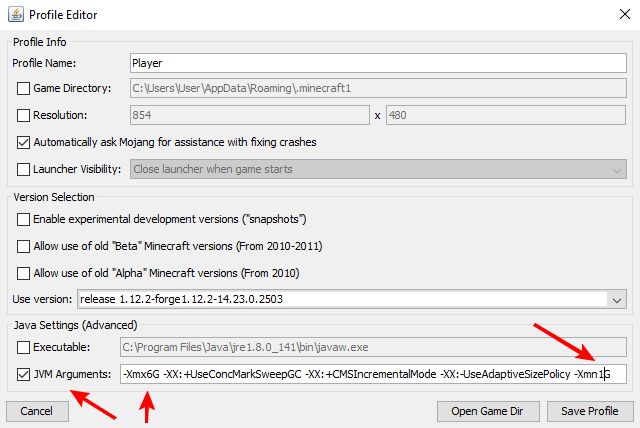Screen dimensions: 640x428
Task: Click the JVM Arguments text field
Action: coord(370,374)
